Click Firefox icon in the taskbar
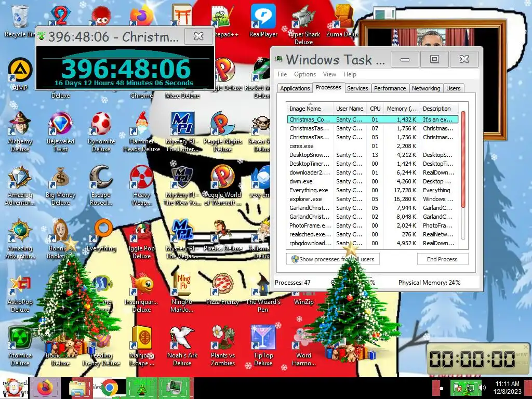 45,388
